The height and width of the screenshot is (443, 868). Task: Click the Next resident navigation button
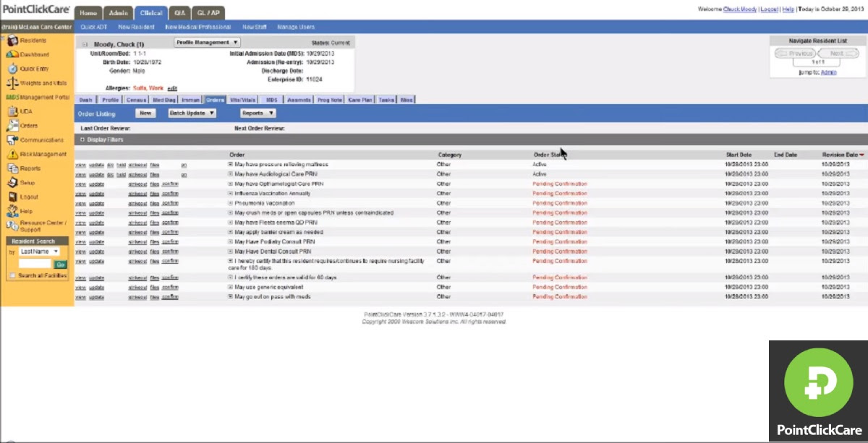tap(837, 53)
